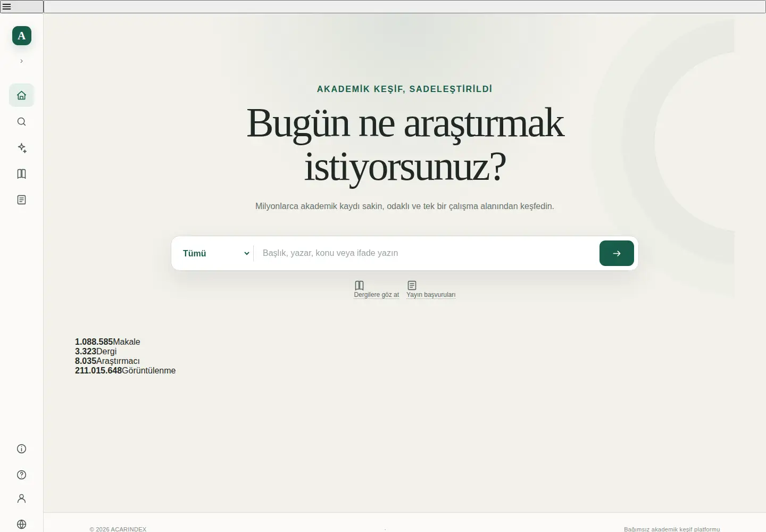
Task: Open the sparkle AI discovery sidebar icon
Action: pyautogui.click(x=22, y=147)
